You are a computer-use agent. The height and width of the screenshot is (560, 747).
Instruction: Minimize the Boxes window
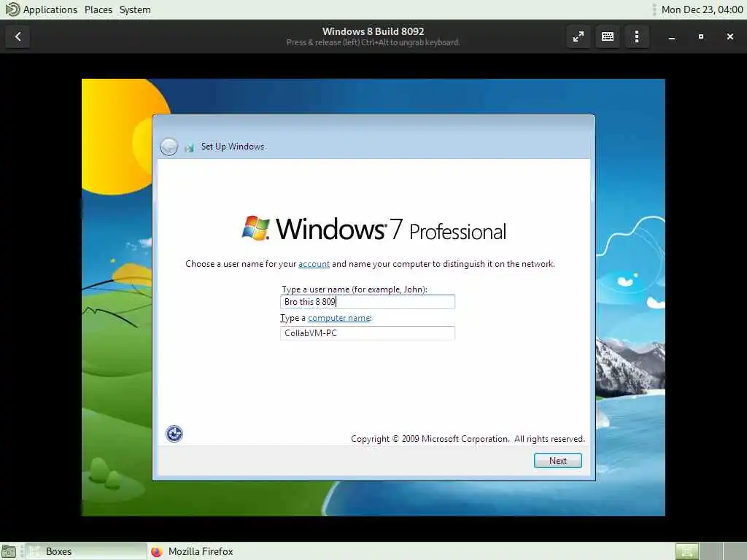(671, 36)
